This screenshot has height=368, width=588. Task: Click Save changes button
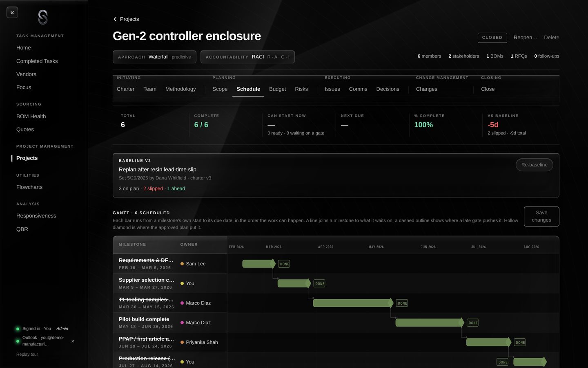[x=541, y=216]
